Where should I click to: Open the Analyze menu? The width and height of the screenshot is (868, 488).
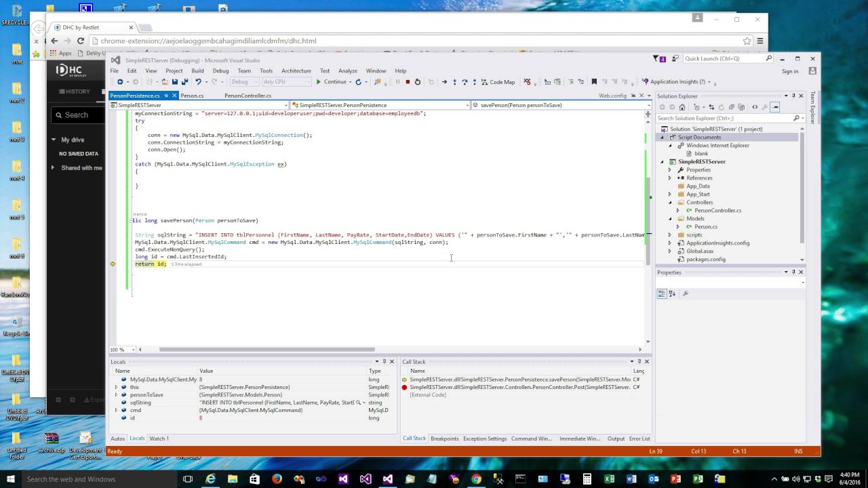(348, 70)
